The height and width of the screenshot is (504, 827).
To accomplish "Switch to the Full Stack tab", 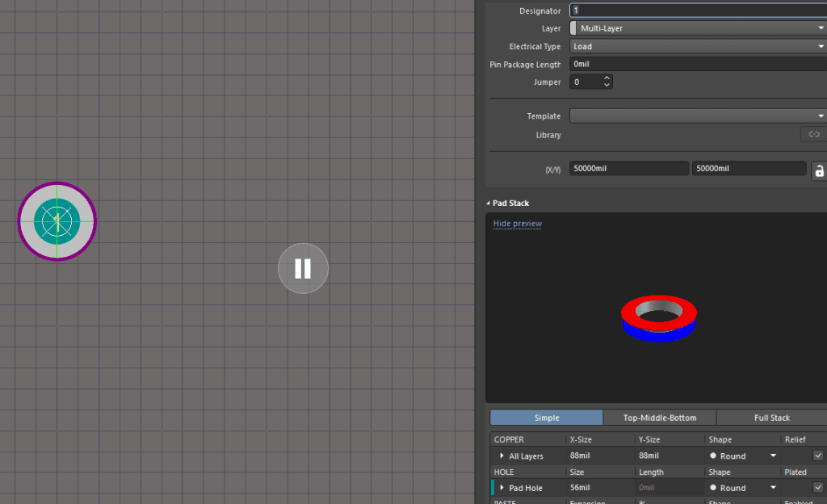I will 771,418.
